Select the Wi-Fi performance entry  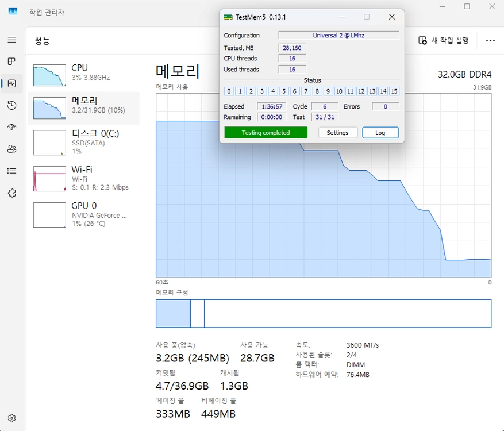pyautogui.click(x=83, y=178)
